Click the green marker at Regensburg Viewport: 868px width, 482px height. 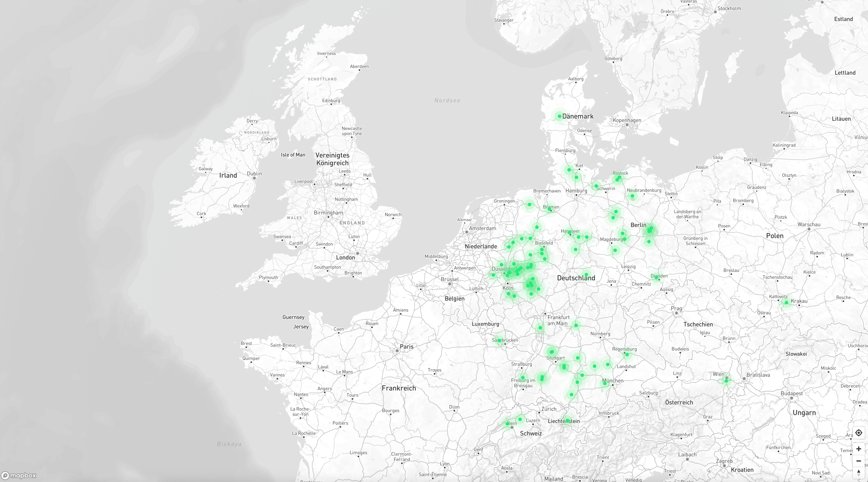[627, 355]
